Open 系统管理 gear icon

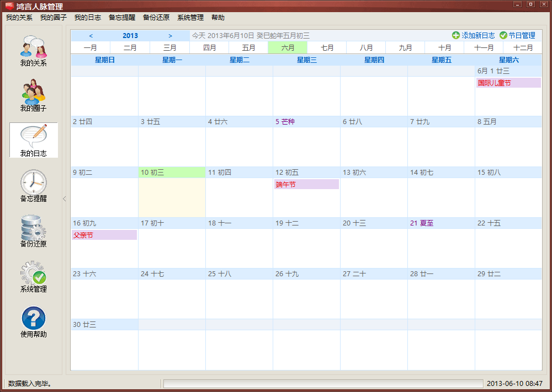pos(34,273)
